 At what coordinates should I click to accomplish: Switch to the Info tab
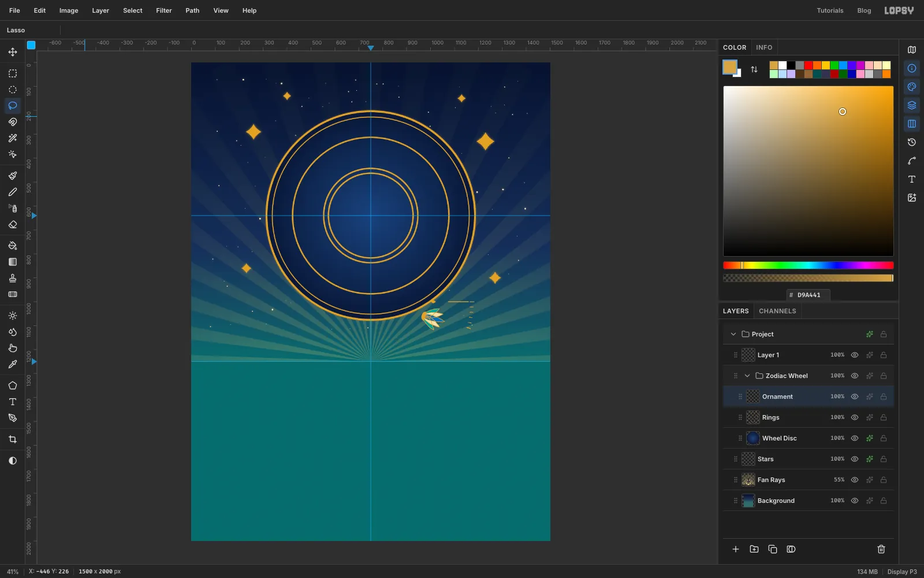[x=764, y=47]
